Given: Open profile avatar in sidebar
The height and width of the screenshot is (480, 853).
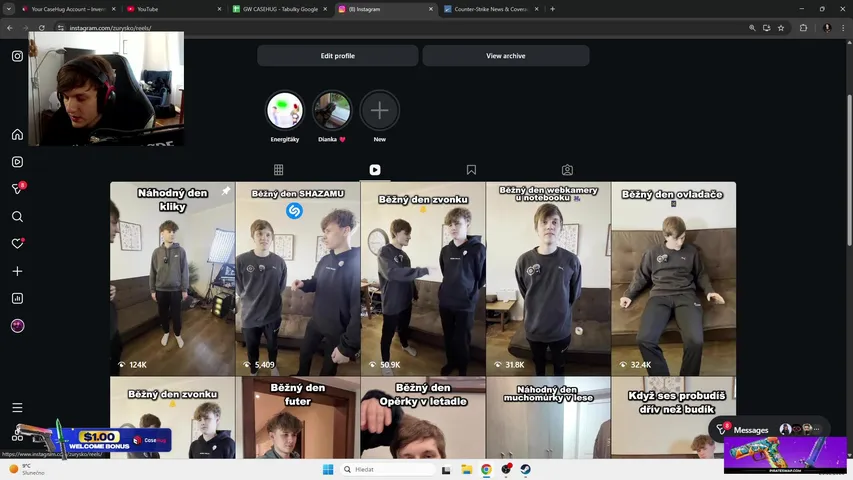Looking at the screenshot, I should pos(17,325).
